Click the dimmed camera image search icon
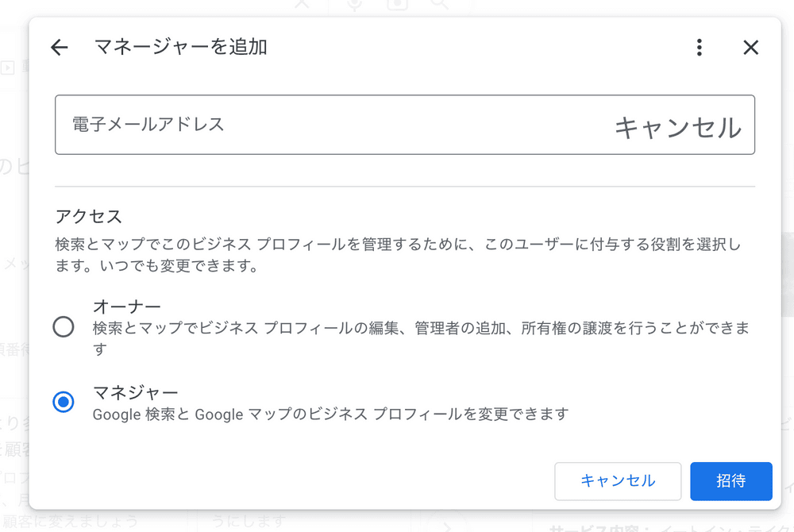 (397, 5)
